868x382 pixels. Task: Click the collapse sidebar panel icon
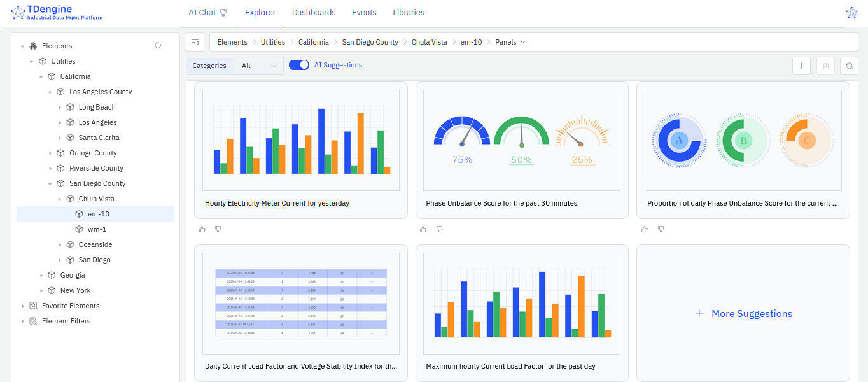[x=195, y=42]
